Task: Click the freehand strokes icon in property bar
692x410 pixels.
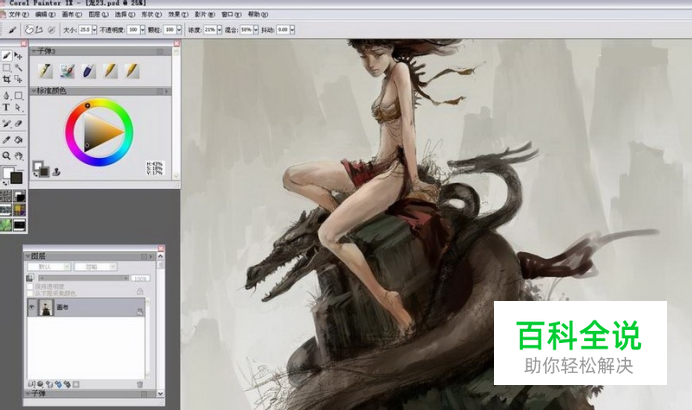Action: tap(29, 30)
